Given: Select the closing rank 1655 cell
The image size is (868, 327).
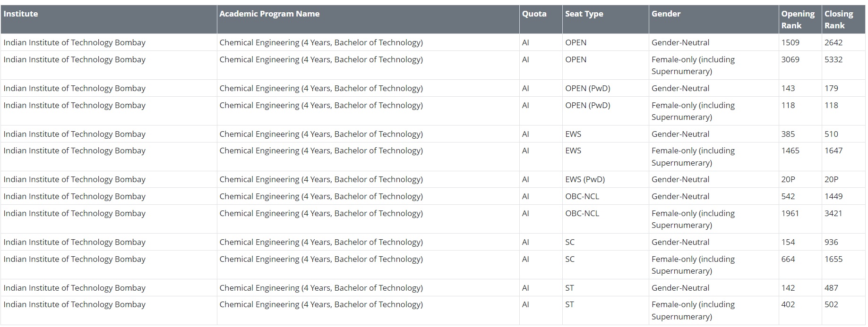Looking at the screenshot, I should click(x=833, y=259).
